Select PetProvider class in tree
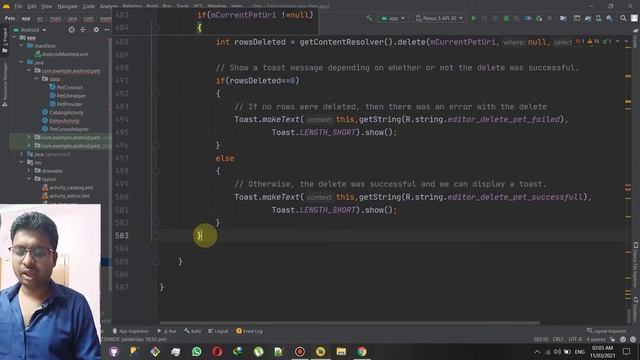 (x=66, y=104)
